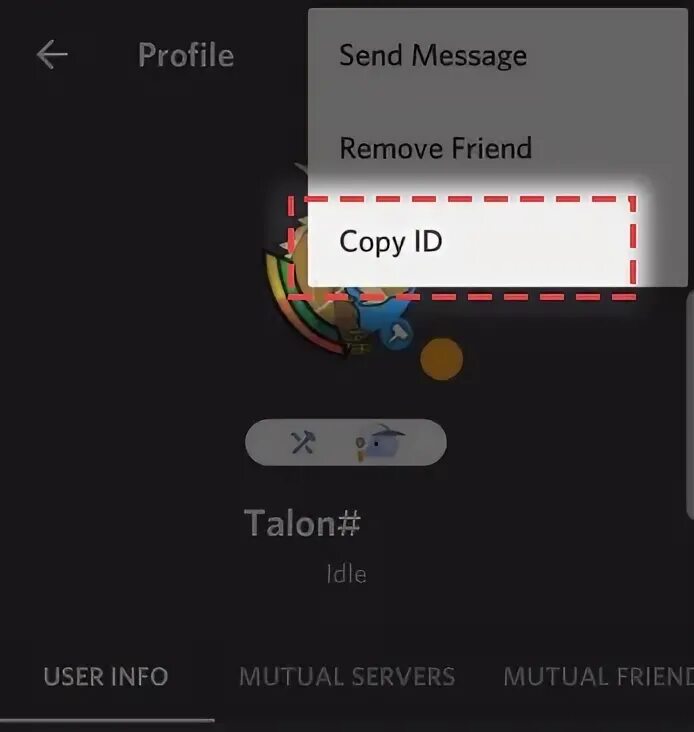Open the MUTUAL FRIENDS tab
694x732 pixels.
pos(598,676)
